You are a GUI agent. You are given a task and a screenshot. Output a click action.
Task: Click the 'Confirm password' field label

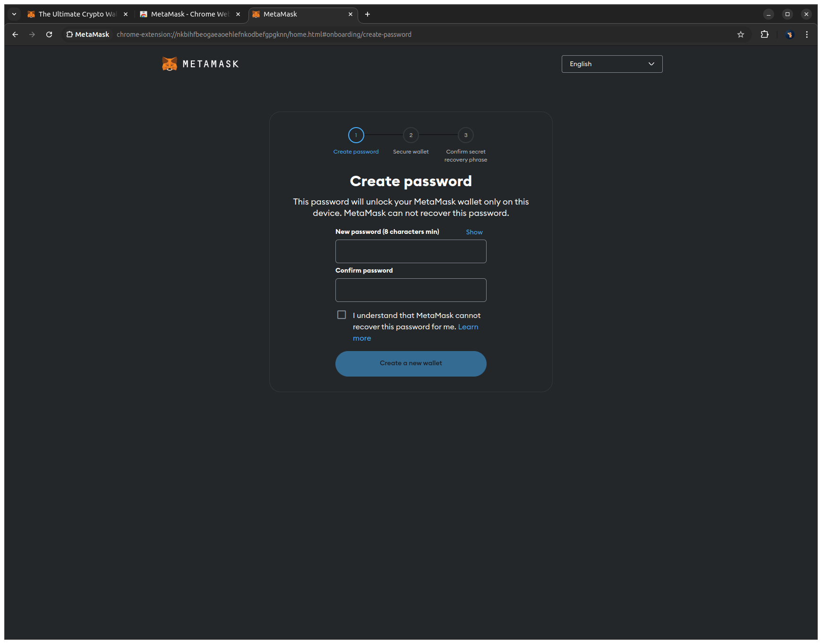tap(364, 270)
